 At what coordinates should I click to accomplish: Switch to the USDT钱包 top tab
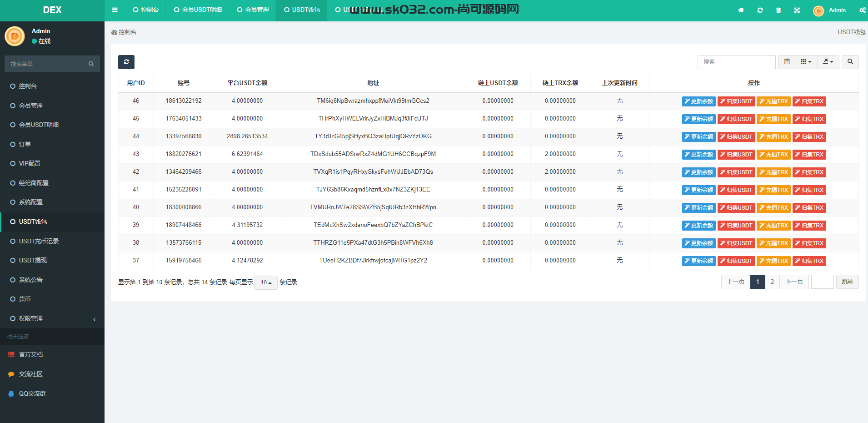tap(302, 10)
